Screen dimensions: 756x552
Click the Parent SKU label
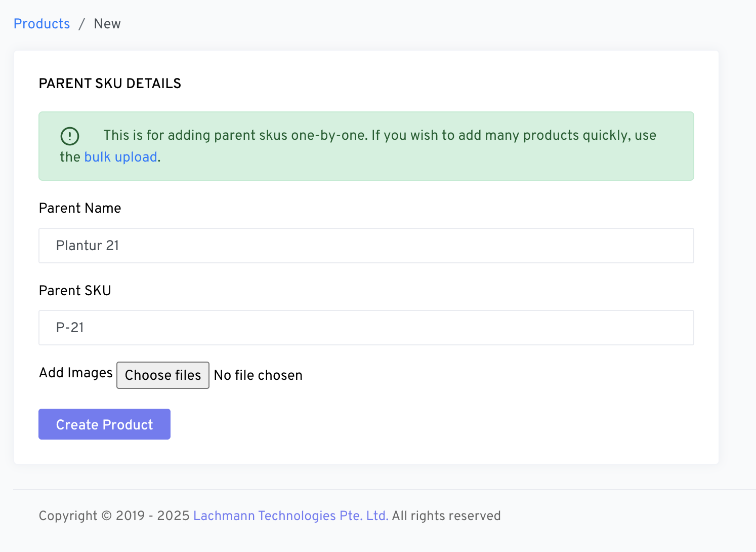pyautogui.click(x=75, y=291)
